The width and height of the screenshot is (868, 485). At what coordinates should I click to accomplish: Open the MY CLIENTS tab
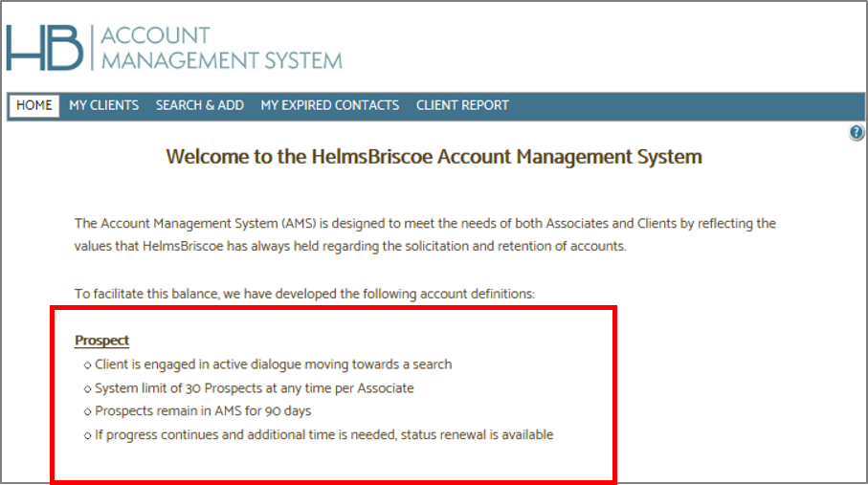pyautogui.click(x=103, y=105)
